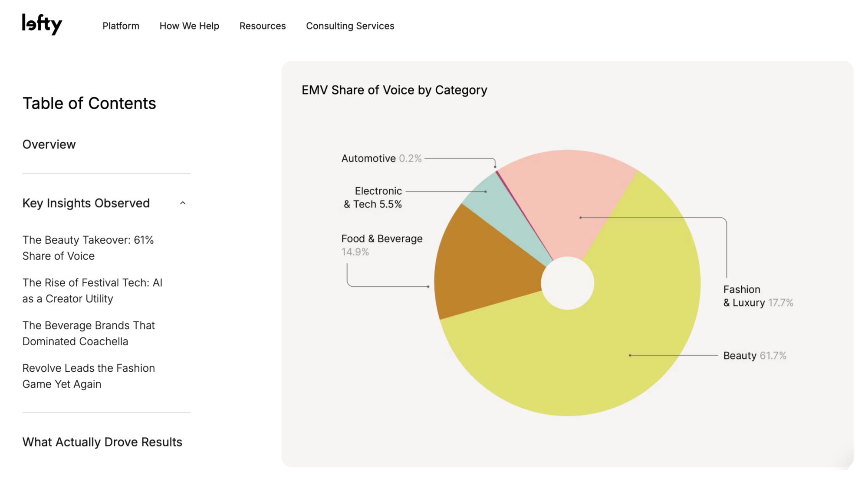Screen dimensions: 868x488
Task: Jump to What Actually Drove Results
Action: coord(102,442)
